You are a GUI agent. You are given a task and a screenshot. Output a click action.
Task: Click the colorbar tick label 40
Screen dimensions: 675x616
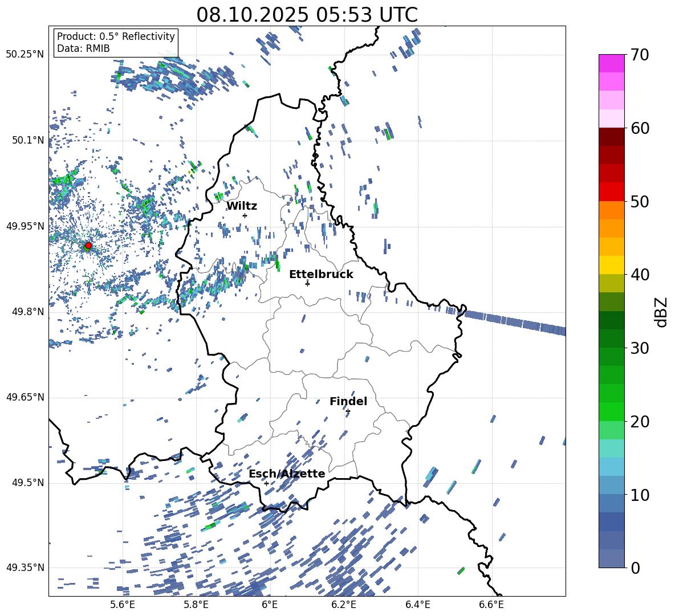(x=640, y=275)
